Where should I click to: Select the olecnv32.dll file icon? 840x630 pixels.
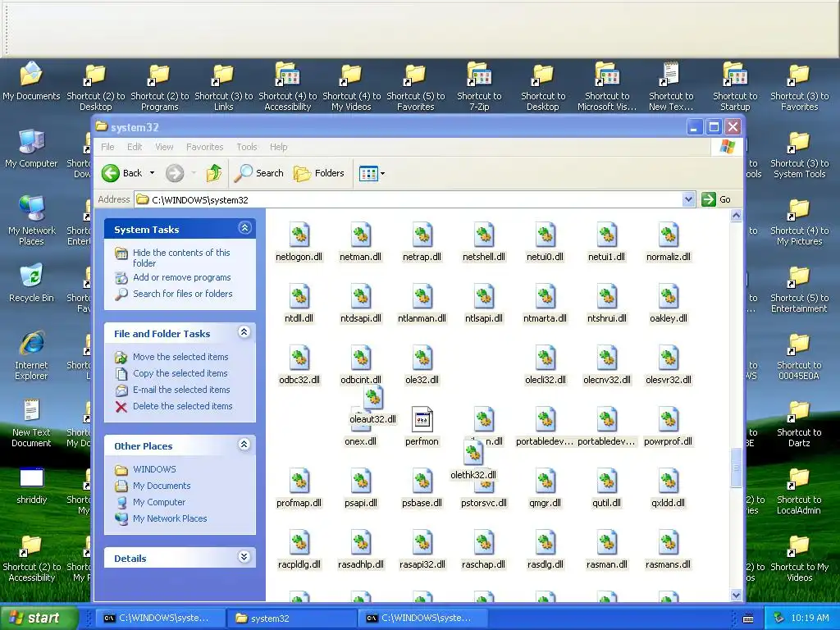[606, 359]
